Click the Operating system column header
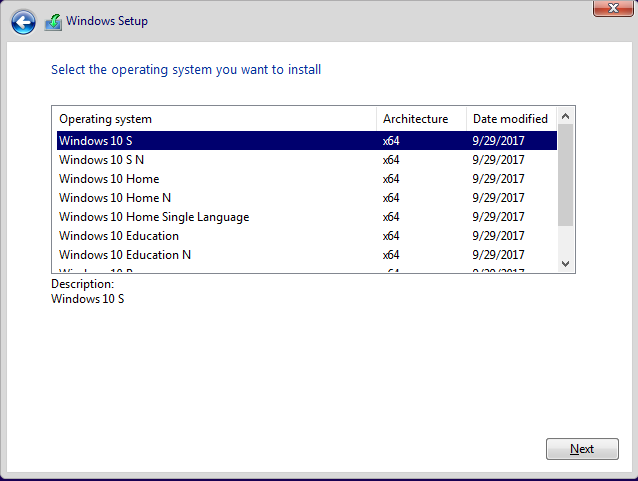The width and height of the screenshot is (638, 481). coord(214,119)
